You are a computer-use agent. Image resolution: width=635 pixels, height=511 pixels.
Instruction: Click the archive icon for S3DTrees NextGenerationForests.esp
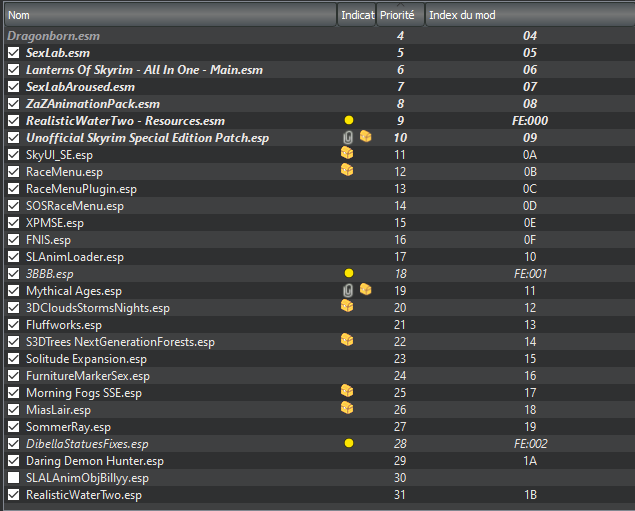coord(347,340)
